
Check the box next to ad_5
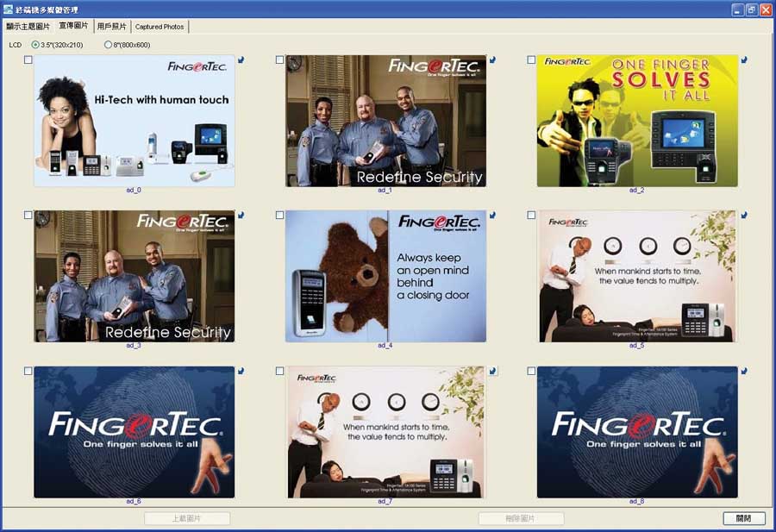tap(531, 216)
